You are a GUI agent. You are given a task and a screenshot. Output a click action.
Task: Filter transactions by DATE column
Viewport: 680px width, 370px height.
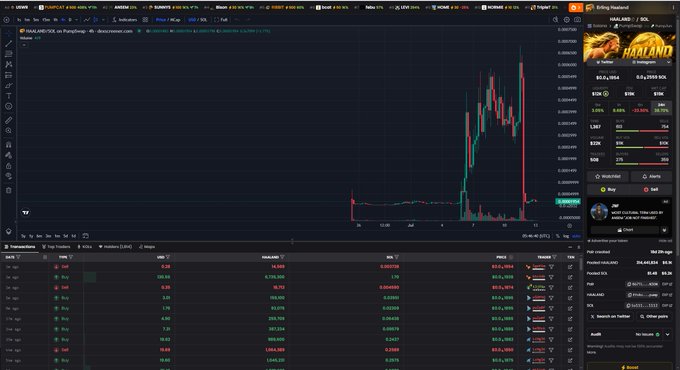pyautogui.click(x=18, y=257)
